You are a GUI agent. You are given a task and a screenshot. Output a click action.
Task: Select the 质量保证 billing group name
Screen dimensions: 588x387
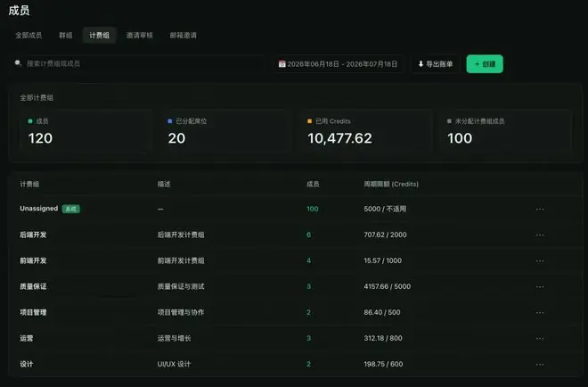[x=33, y=287]
